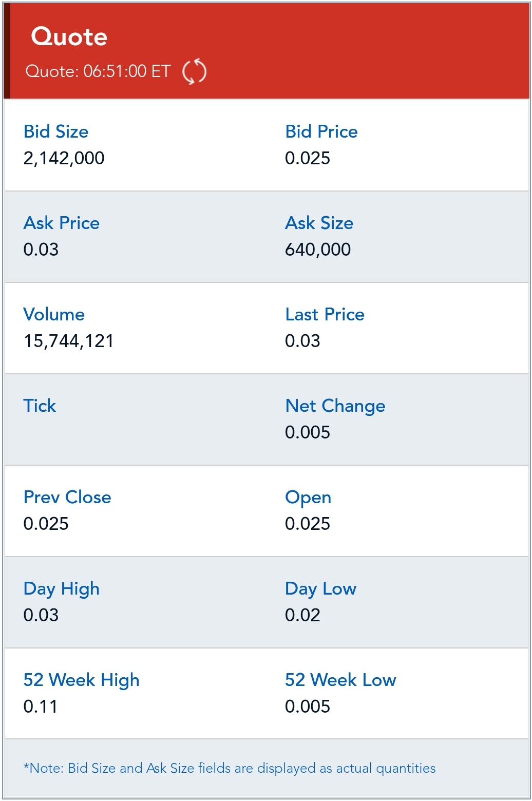
Task: Click the Bid Size label
Action: [56, 132]
